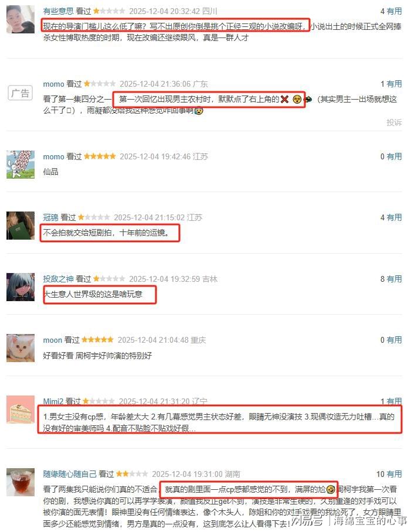Open username link 投敌之神

click(x=58, y=279)
